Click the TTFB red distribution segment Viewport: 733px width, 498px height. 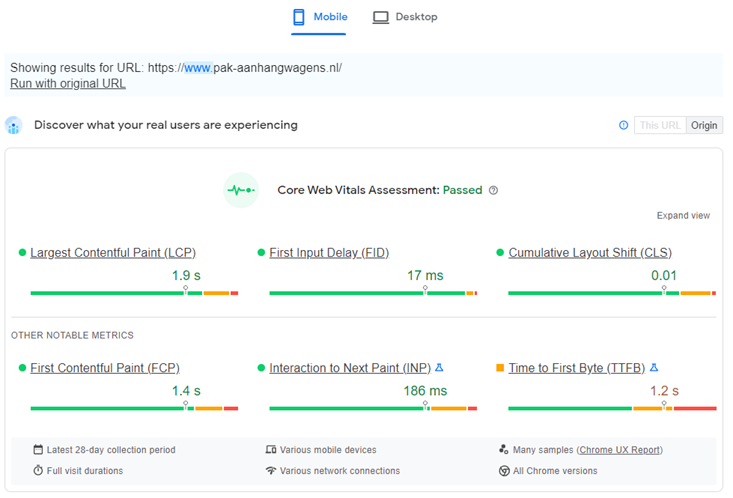coord(695,409)
